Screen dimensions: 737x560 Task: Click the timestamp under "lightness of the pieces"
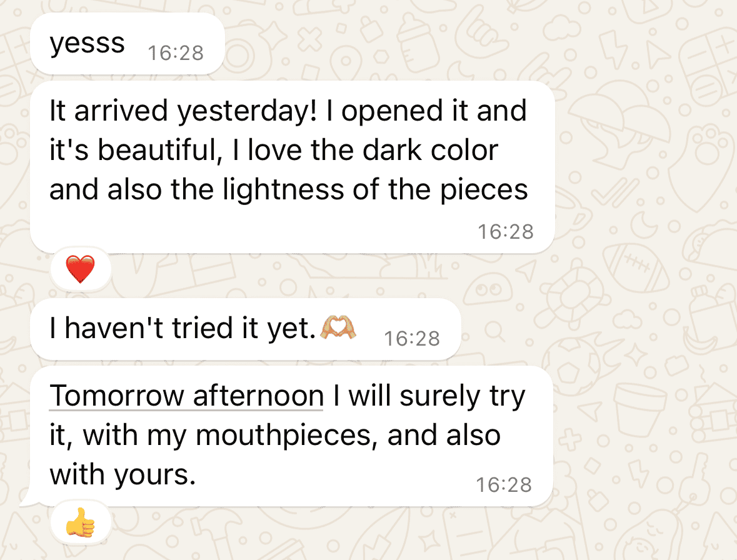click(505, 232)
